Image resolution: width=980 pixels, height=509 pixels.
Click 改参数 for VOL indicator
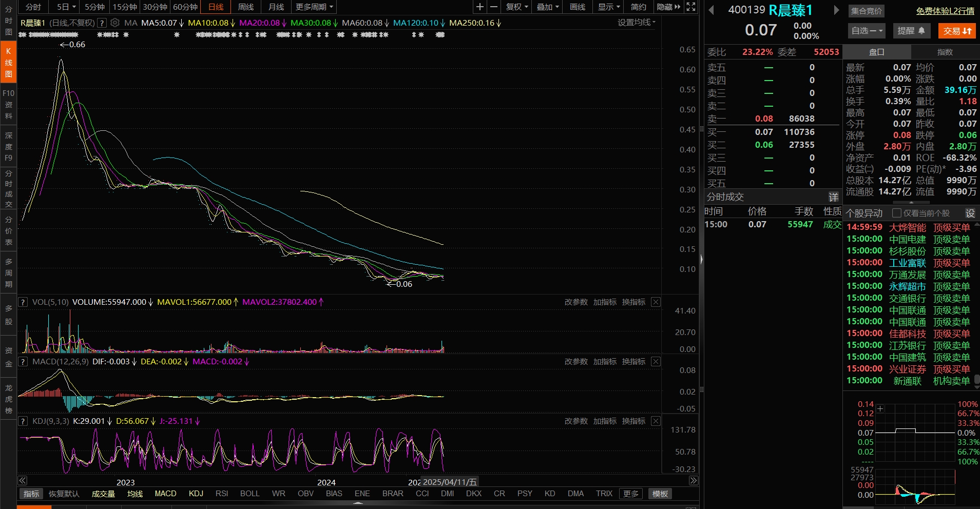click(x=576, y=302)
